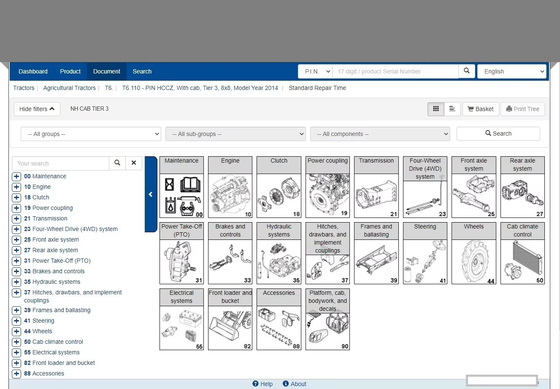
Task: Expand the 10 Engine tree node
Action: pyautogui.click(x=16, y=187)
